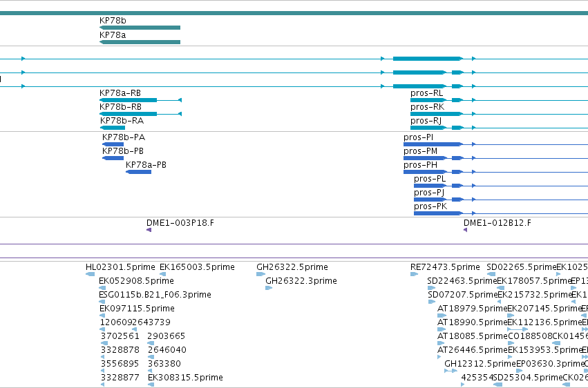Image resolution: width=588 pixels, height=388 pixels.
Task: Click the SD25304.5prime EST label
Action: click(x=528, y=378)
